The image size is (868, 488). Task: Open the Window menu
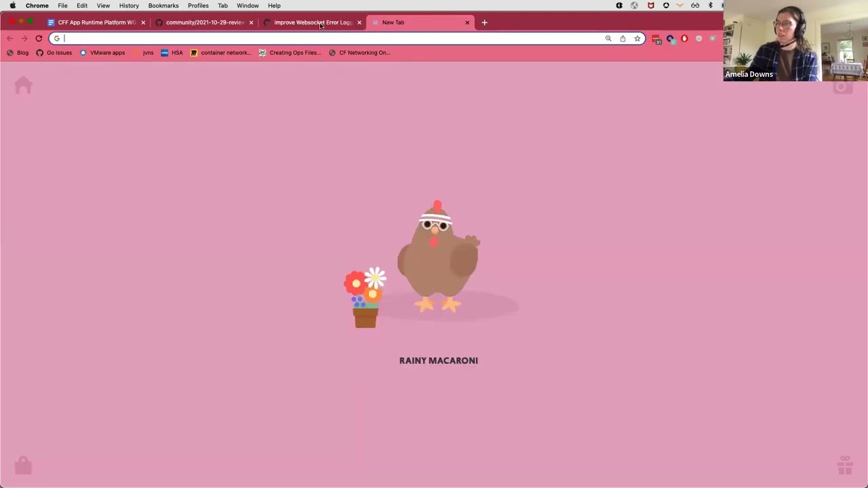[x=248, y=5]
